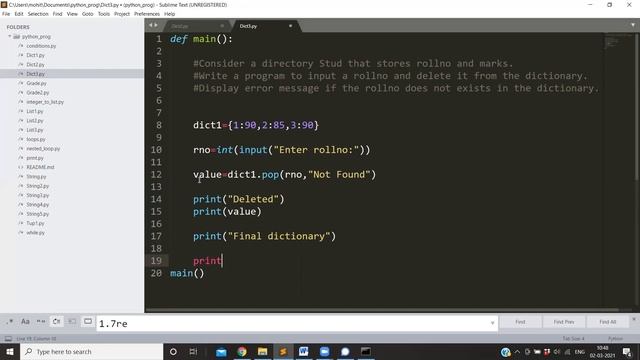Toggle wrap around search option
Image resolution: width=640 pixels, height=360 pixels.
57,322
